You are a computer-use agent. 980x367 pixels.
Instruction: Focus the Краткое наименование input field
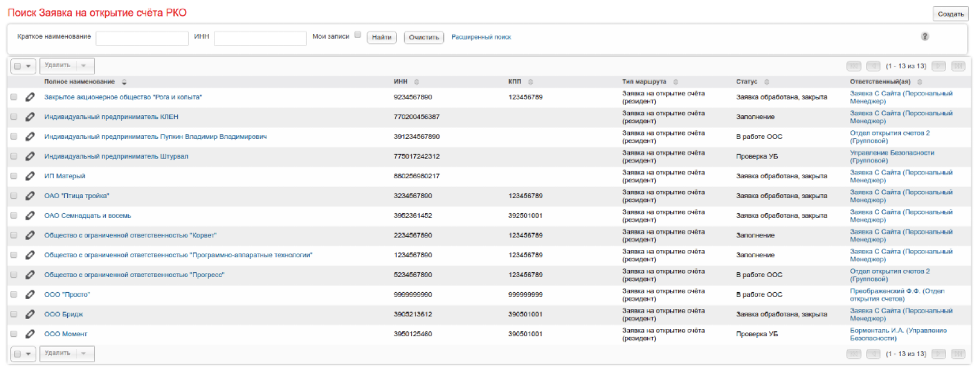pyautogui.click(x=142, y=38)
